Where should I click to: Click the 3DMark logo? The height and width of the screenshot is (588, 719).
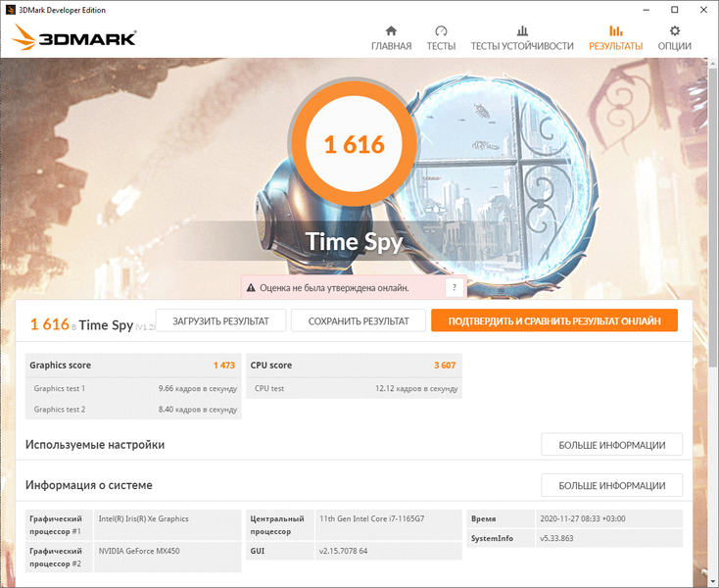click(73, 37)
